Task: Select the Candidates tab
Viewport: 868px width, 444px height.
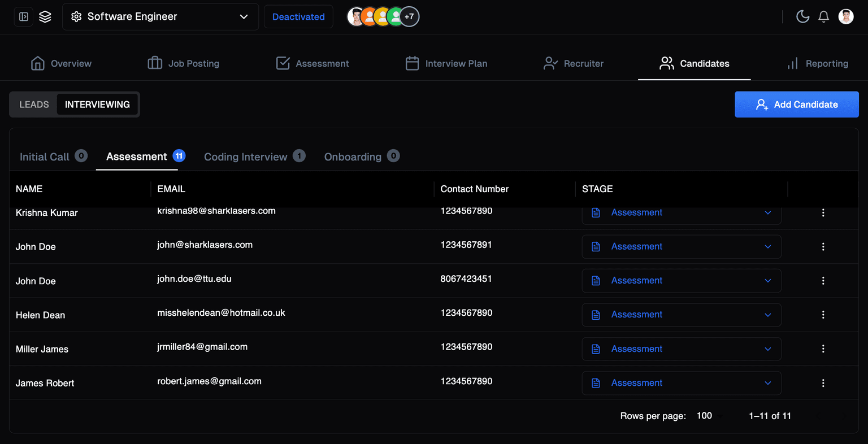Action: point(694,63)
